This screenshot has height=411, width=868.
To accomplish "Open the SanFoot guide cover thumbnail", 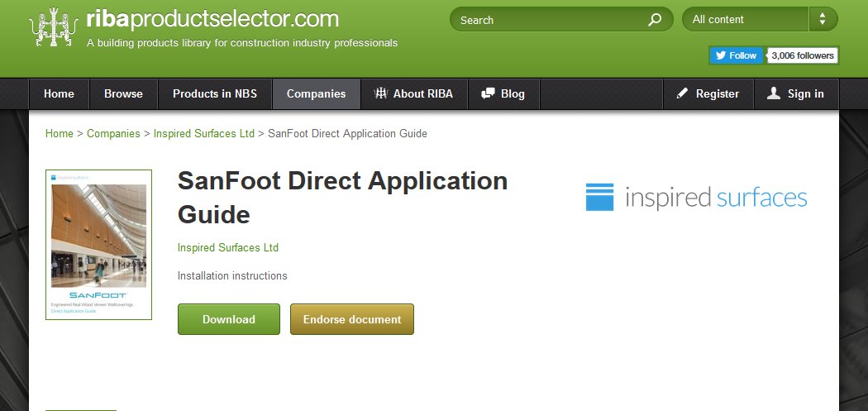I will (98, 245).
